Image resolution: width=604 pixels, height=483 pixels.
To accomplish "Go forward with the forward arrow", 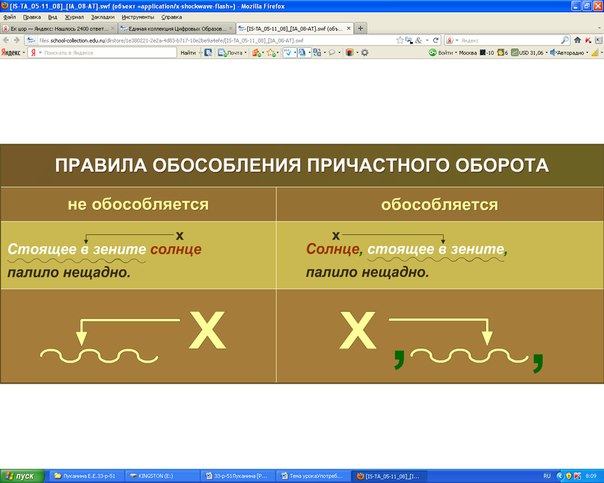I will click(x=17, y=40).
